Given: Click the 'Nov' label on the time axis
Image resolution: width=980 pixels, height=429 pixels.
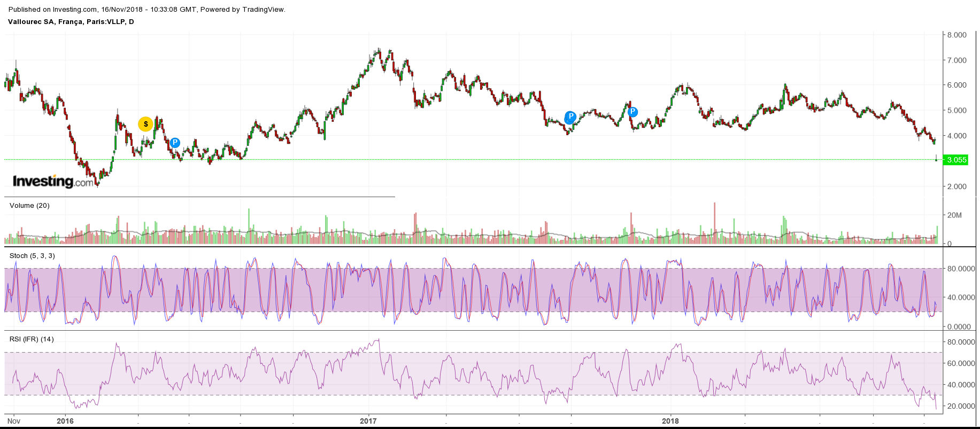Looking at the screenshot, I should (x=14, y=421).
